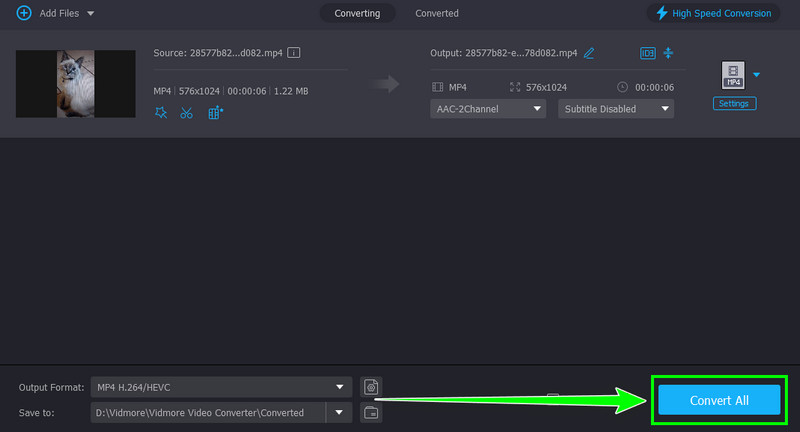This screenshot has height=432, width=800.
Task: Open the Cut scissors tool
Action: [x=186, y=113]
